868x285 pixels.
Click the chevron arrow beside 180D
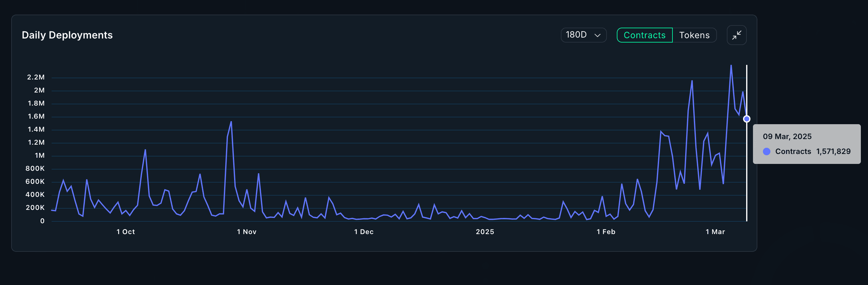click(598, 35)
